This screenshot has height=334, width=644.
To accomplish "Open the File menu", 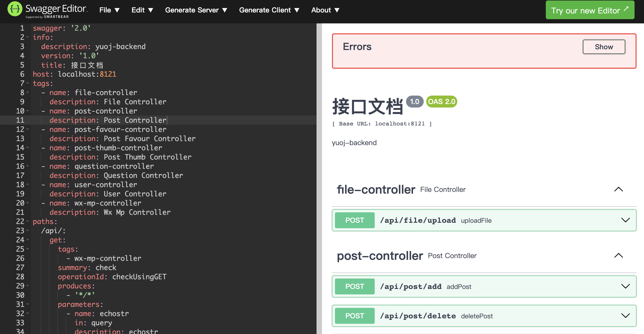I will click(109, 10).
